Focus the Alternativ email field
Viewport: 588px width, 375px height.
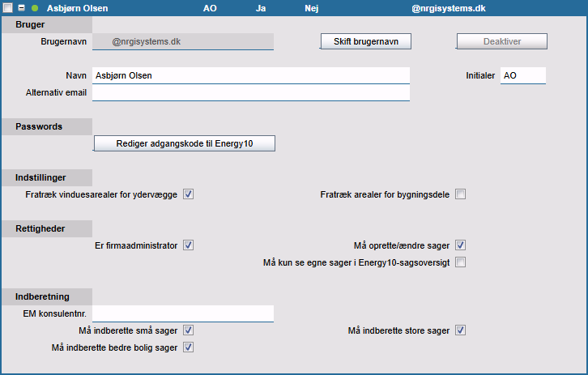(x=250, y=92)
